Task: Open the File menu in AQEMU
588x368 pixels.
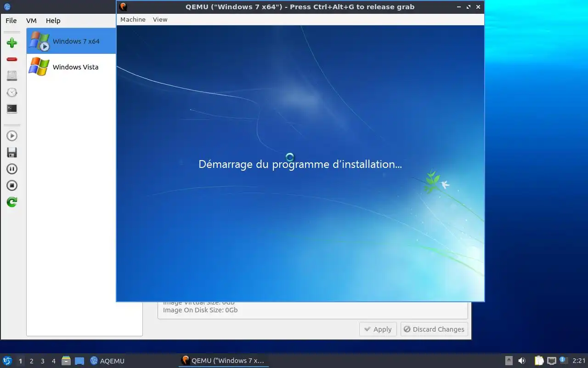Action: (11, 21)
